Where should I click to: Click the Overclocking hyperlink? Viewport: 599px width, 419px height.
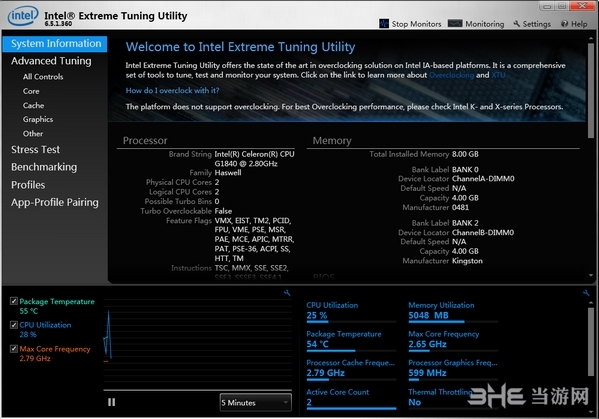(452, 75)
